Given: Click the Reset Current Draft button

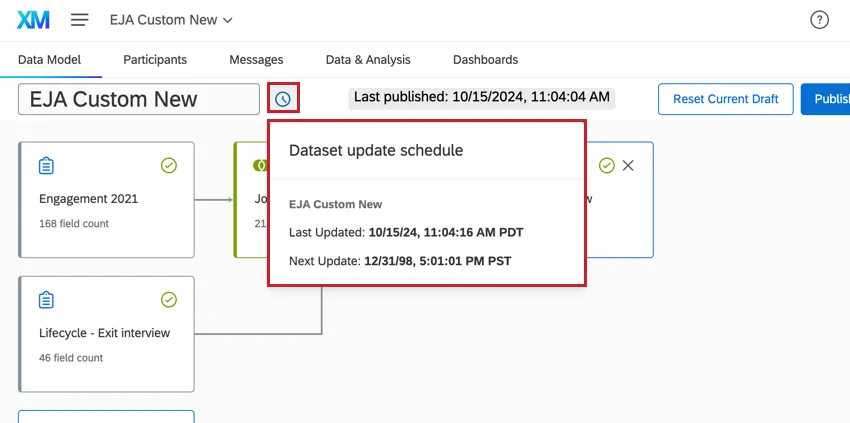Looking at the screenshot, I should click(x=725, y=99).
